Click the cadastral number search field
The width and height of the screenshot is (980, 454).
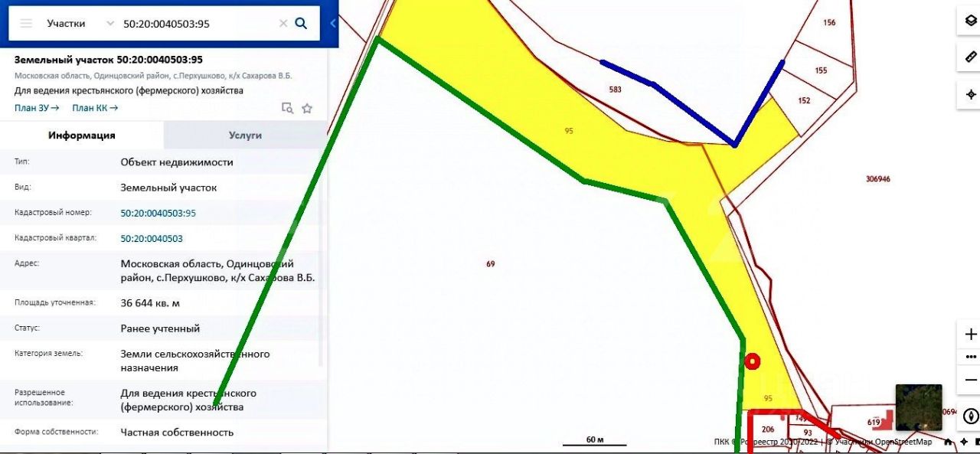(x=199, y=24)
